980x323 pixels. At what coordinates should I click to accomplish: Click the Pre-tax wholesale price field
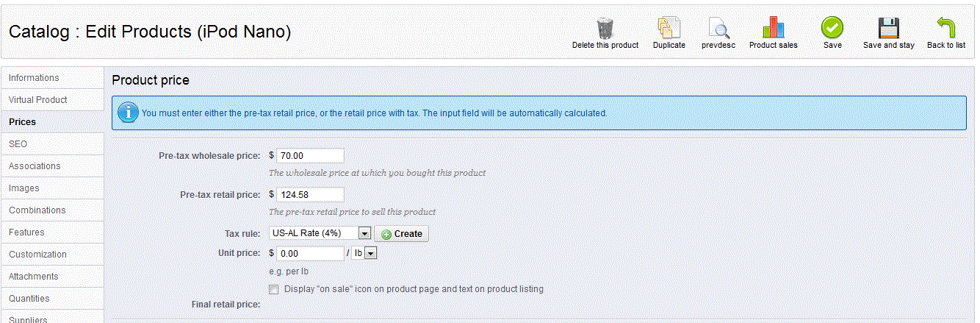click(310, 155)
